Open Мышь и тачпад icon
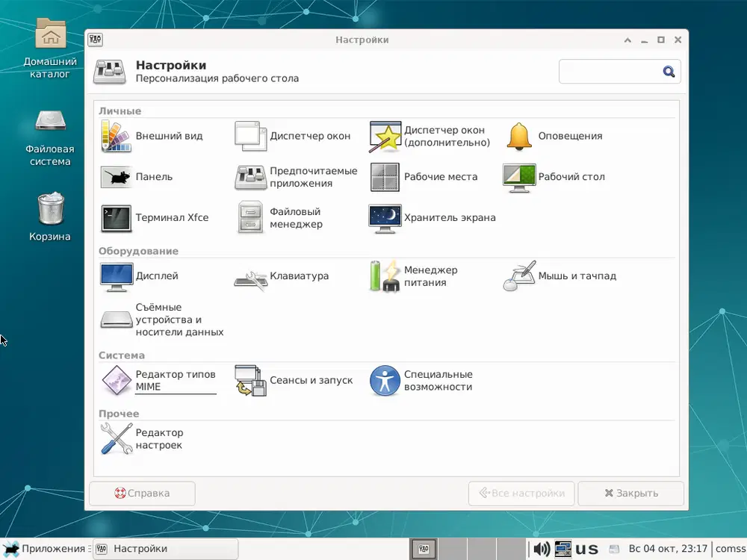This screenshot has width=747, height=560. (519, 276)
